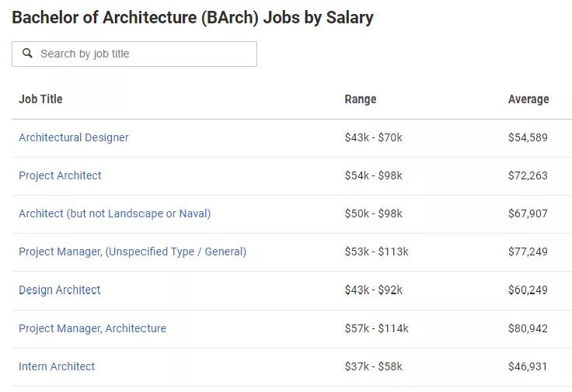Select the Intern Architect job link

click(57, 366)
